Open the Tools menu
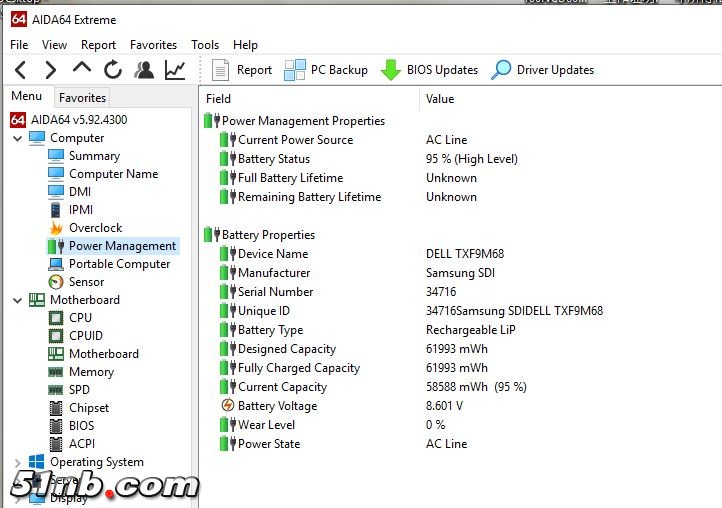The width and height of the screenshot is (722, 508). click(205, 45)
